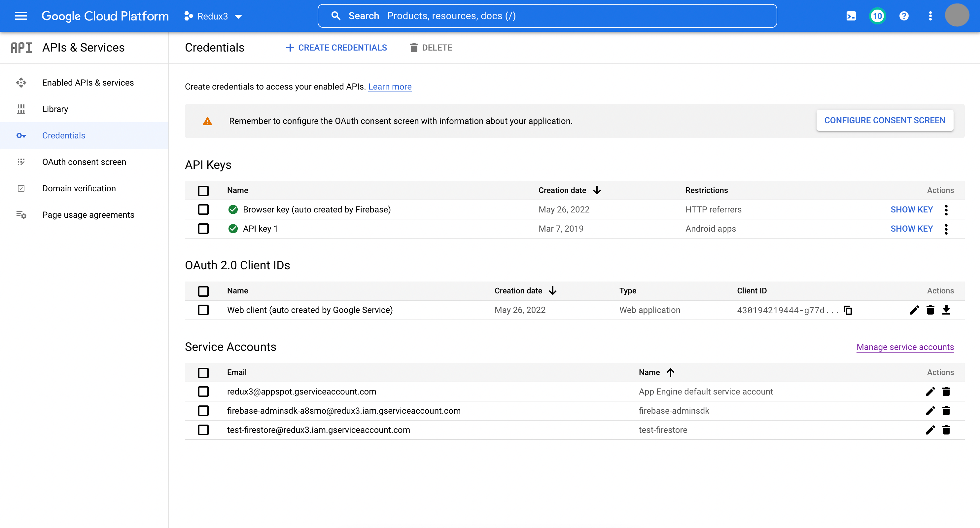Delete the firebase-adminsdk service account
Image resolution: width=980 pixels, height=528 pixels.
click(x=946, y=411)
